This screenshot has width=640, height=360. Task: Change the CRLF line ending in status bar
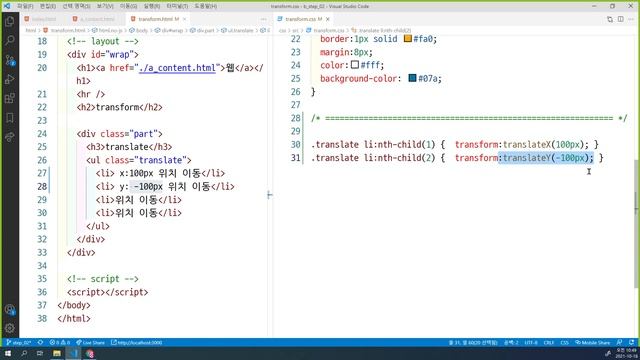[549, 343]
